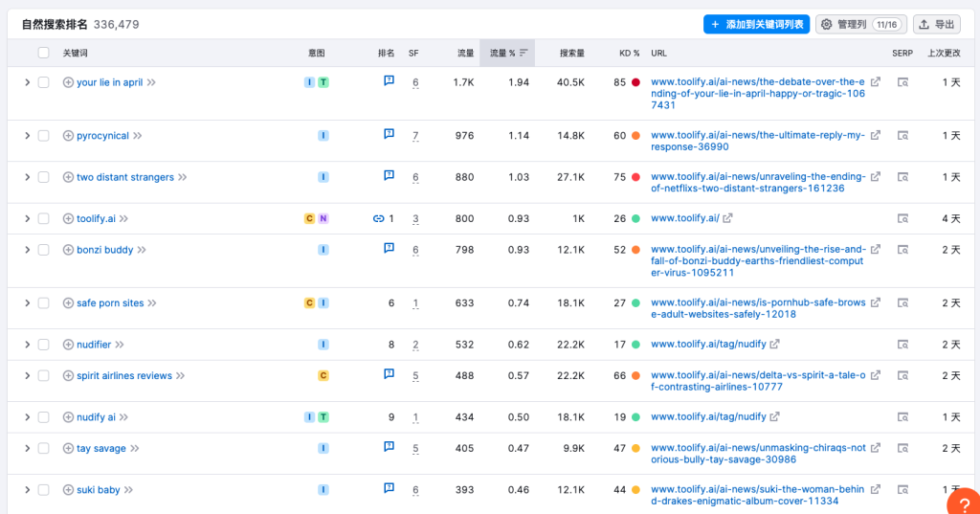Add suki baby keyword with plus icon

(x=68, y=490)
